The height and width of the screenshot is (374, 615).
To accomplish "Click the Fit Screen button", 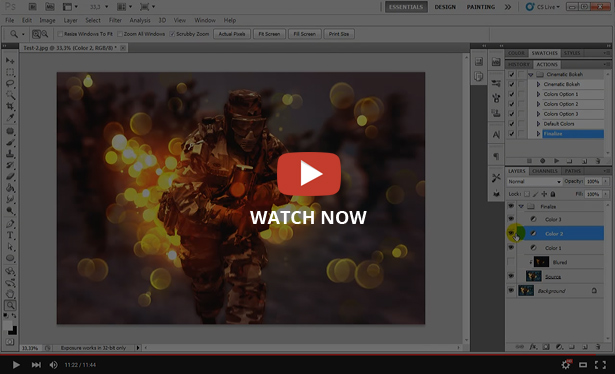I will [x=269, y=34].
